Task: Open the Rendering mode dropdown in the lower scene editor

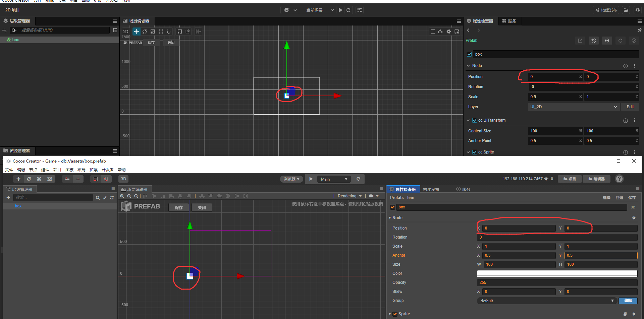Action: 350,196
